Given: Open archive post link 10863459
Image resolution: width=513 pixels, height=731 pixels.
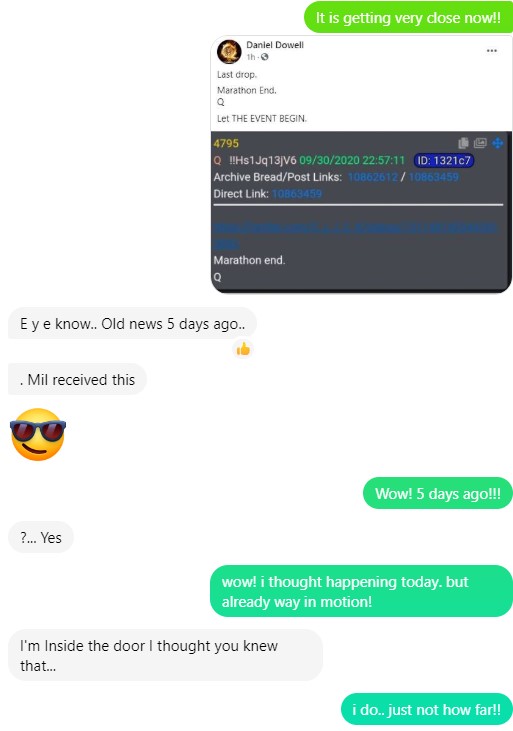Looking at the screenshot, I should click(x=433, y=177).
